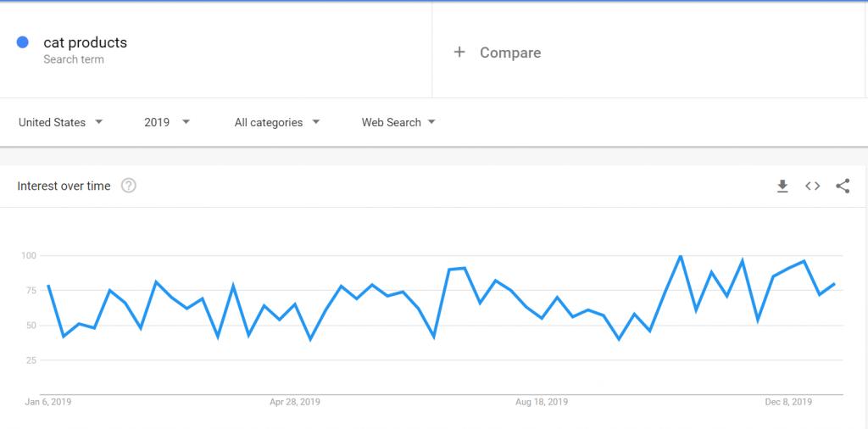The width and height of the screenshot is (868, 429).
Task: Open the embed code icon
Action: 812,187
